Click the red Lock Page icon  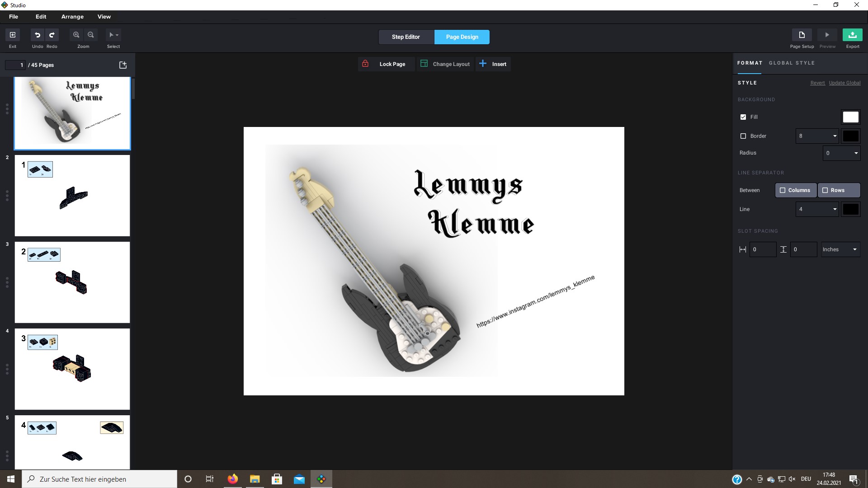tap(365, 64)
